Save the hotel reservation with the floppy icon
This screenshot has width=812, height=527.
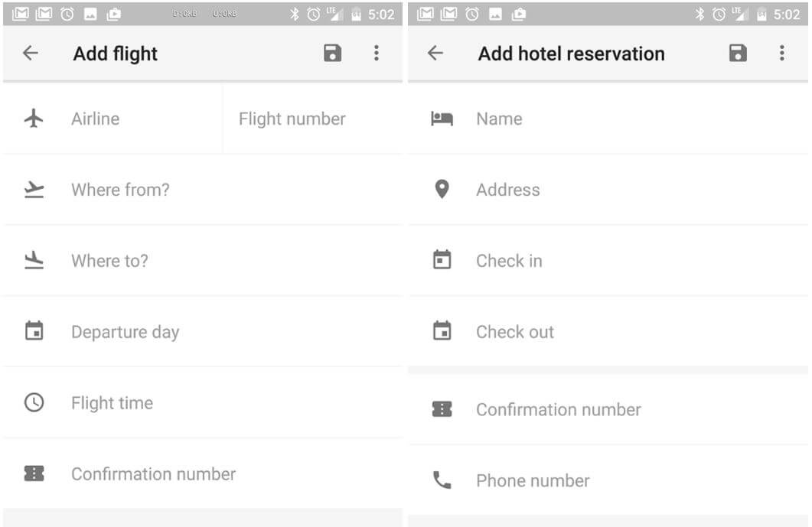[x=737, y=53]
